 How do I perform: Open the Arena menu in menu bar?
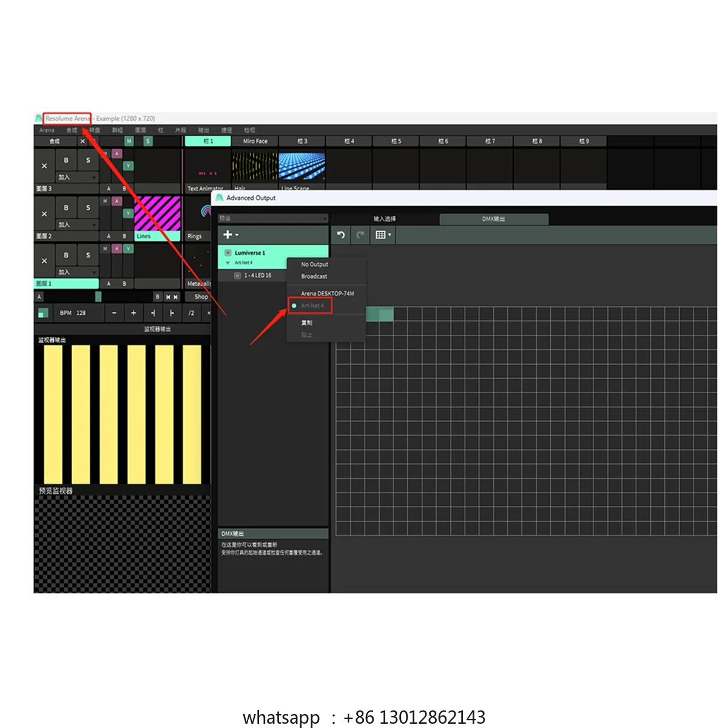pos(47,130)
